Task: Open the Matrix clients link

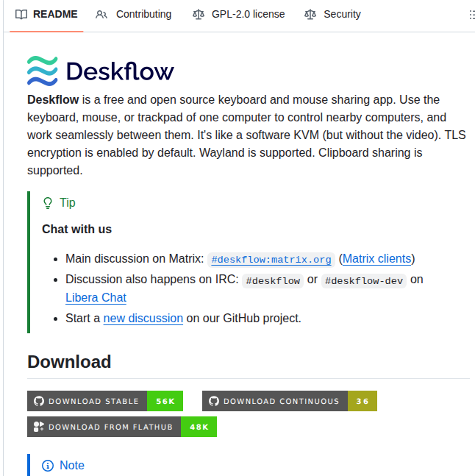Action: pyautogui.click(x=376, y=259)
